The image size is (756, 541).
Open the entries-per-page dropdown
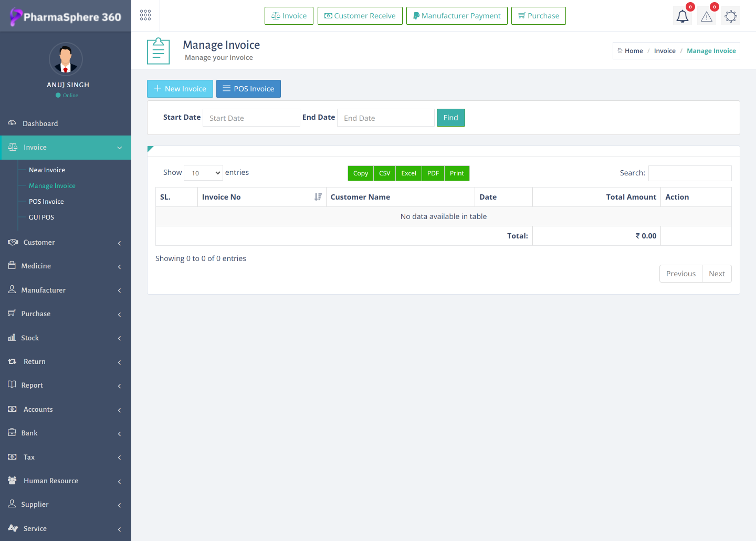(x=204, y=173)
